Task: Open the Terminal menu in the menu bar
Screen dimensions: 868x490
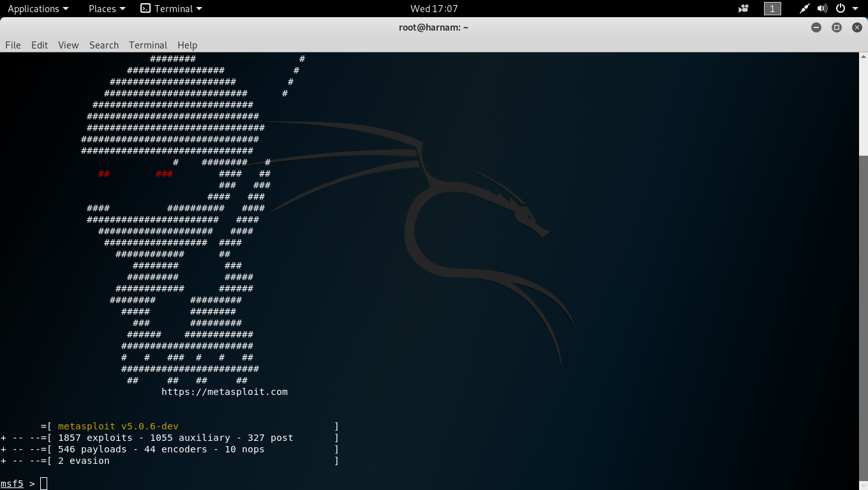Action: [x=148, y=45]
